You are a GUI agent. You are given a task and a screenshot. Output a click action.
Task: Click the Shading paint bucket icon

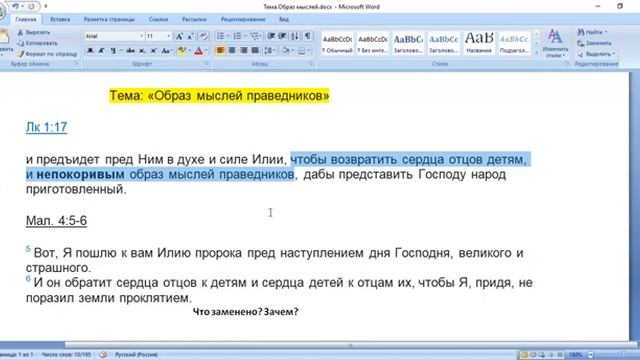285,51
